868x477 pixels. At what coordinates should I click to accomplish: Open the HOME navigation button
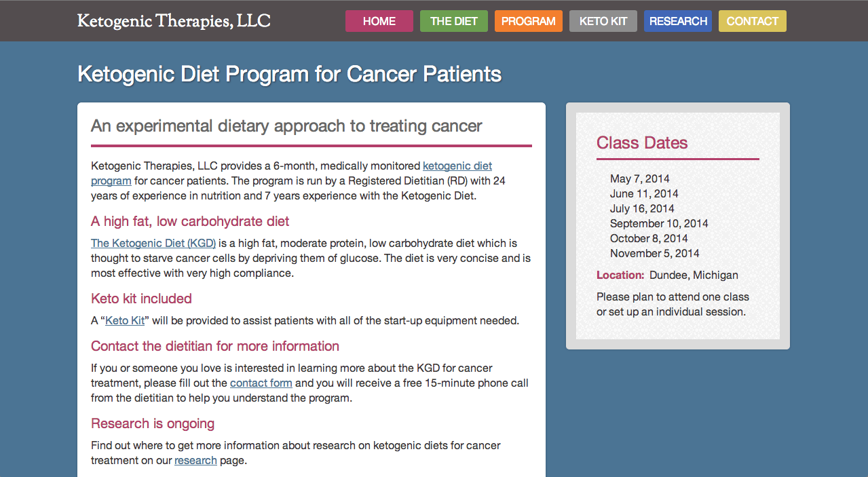[379, 21]
